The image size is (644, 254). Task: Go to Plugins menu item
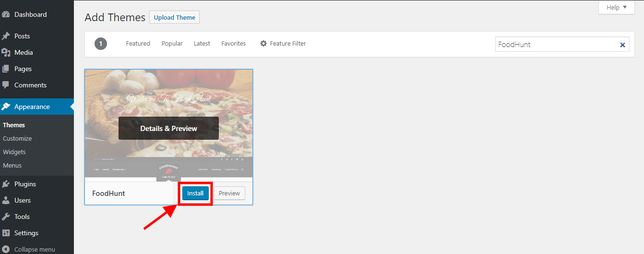37,184
